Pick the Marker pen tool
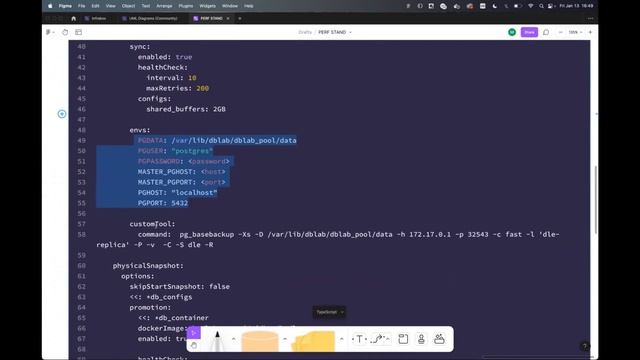Screen dimensions: 640x360 tap(217, 340)
